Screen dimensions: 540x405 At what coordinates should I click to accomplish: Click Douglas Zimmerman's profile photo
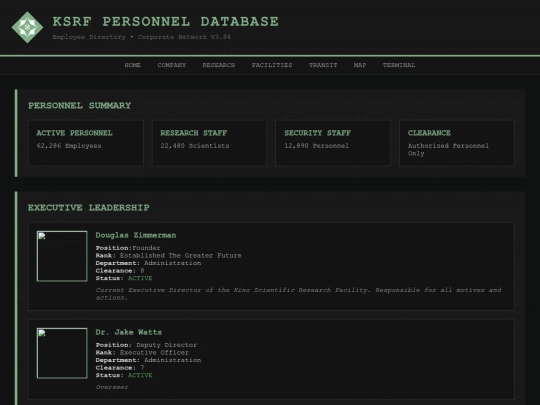click(62, 256)
